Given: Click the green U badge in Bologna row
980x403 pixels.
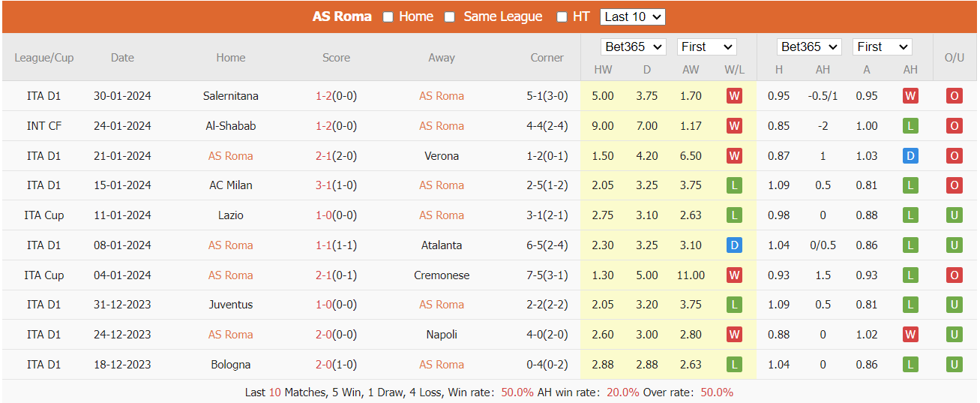Looking at the screenshot, I should tap(955, 365).
